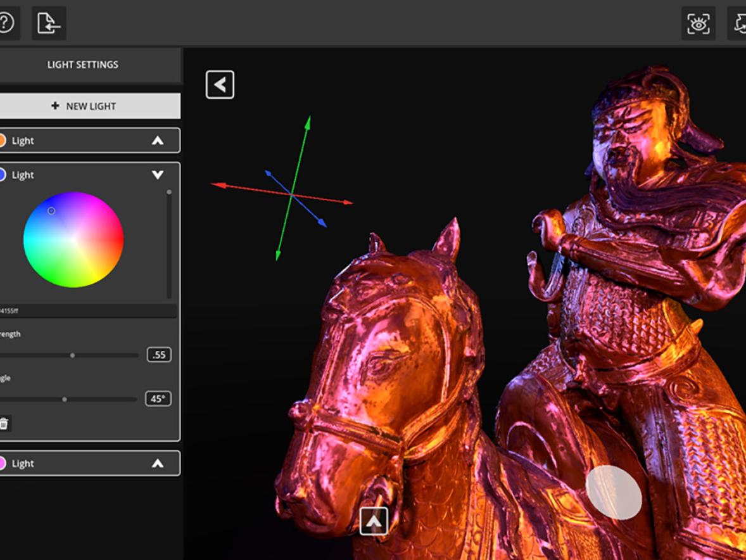Viewport: 746px width, 560px height.
Task: Click the .55 strength value box
Action: 159,355
